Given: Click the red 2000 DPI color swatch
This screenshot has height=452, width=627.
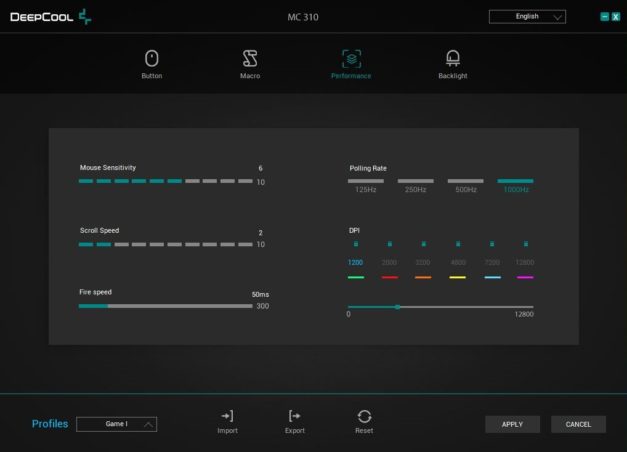Looking at the screenshot, I should (389, 277).
